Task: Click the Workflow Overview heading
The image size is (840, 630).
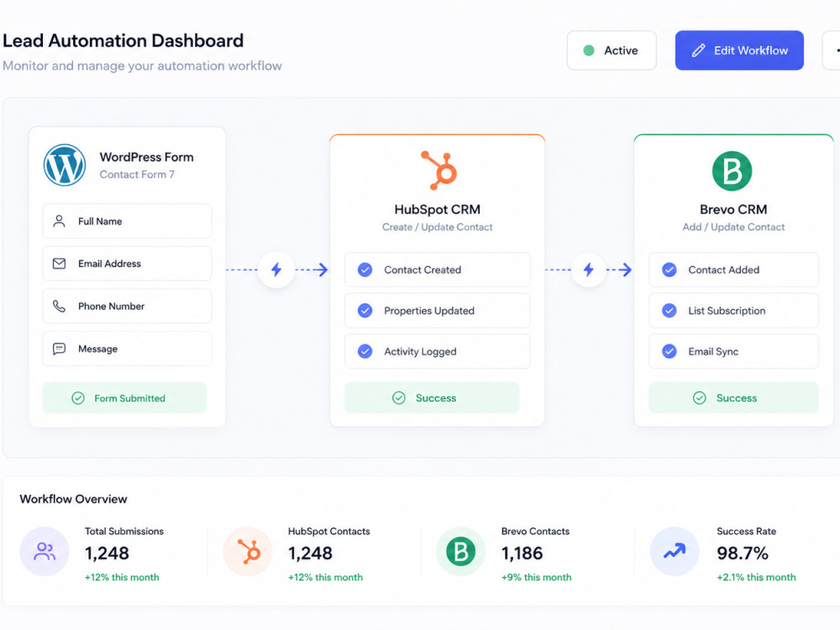Action: 73,499
